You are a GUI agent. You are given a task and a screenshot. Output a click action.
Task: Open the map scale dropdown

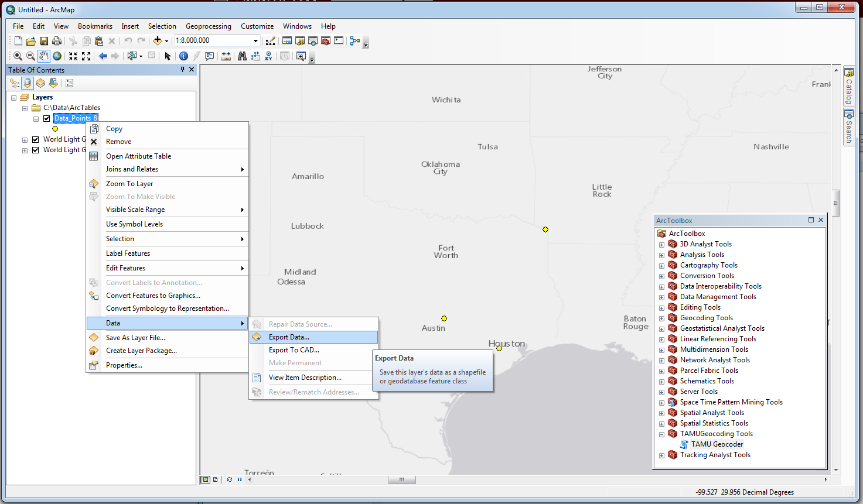[255, 41]
